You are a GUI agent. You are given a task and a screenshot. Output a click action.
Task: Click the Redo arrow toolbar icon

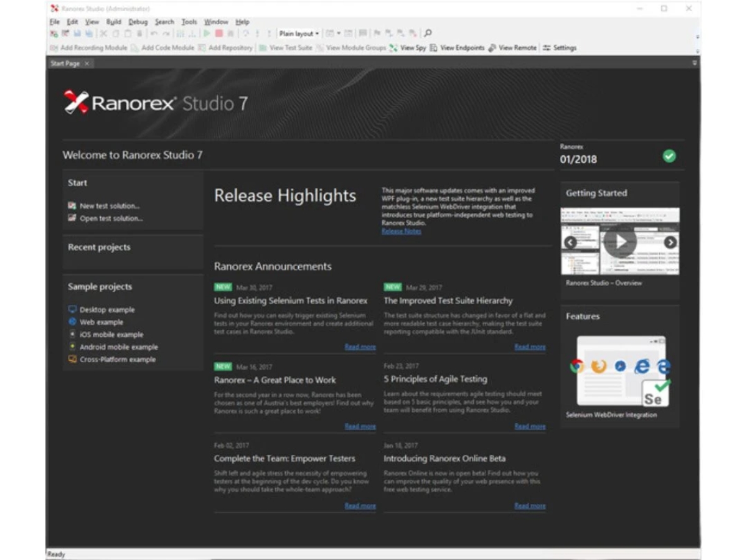click(x=166, y=34)
